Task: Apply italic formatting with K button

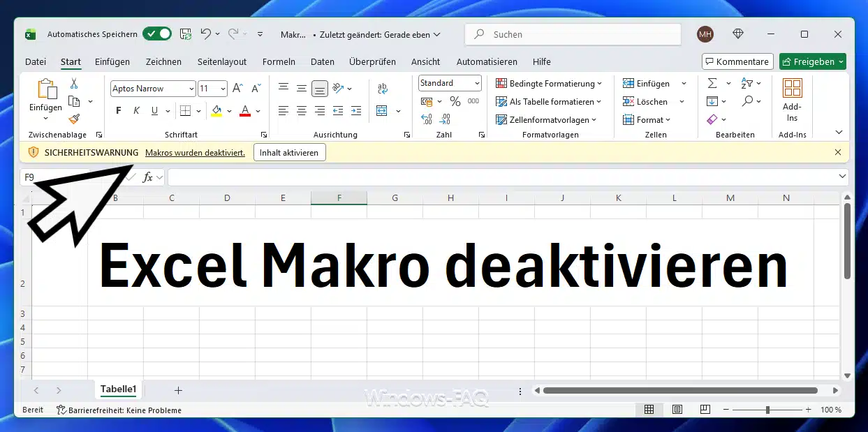Action: click(136, 111)
